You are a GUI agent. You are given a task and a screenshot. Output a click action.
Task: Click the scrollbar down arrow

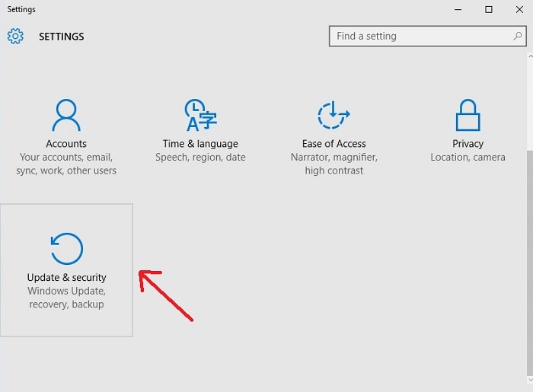(530, 380)
